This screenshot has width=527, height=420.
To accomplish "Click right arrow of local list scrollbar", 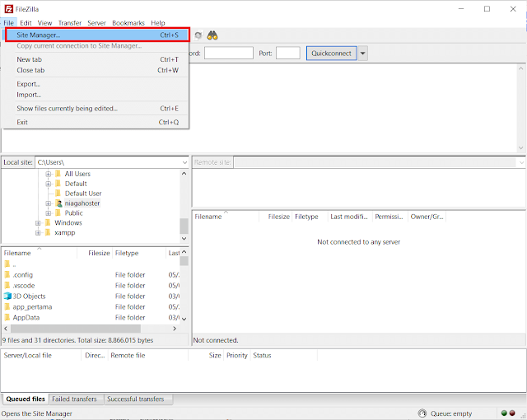I will tap(175, 329).
